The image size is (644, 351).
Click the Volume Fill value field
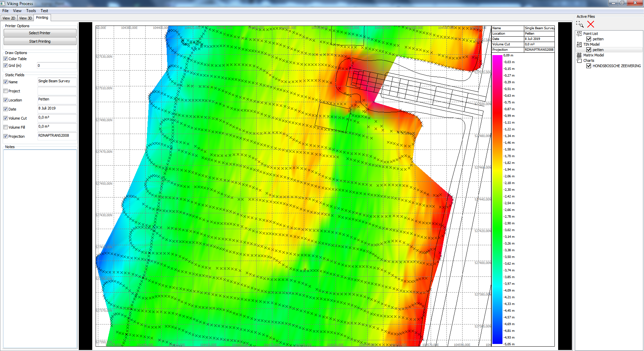57,127
